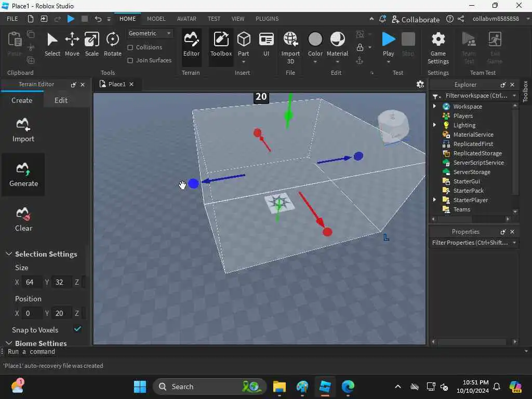Click the undo arrow in the quick toolbar
The width and height of the screenshot is (532, 399).
point(98,19)
